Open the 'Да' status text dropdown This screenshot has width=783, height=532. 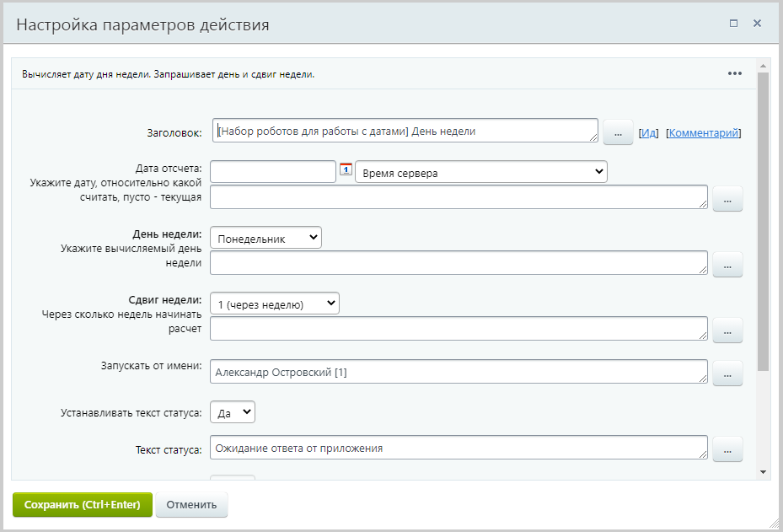(x=233, y=412)
